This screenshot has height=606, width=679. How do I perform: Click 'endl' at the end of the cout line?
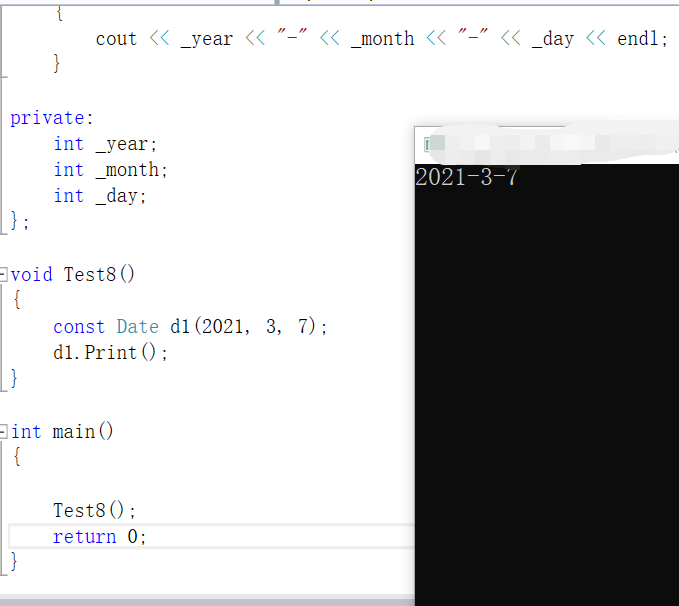click(637, 39)
